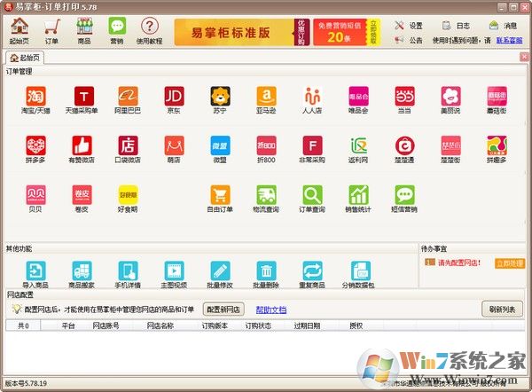Open 设置 settings

409,26
